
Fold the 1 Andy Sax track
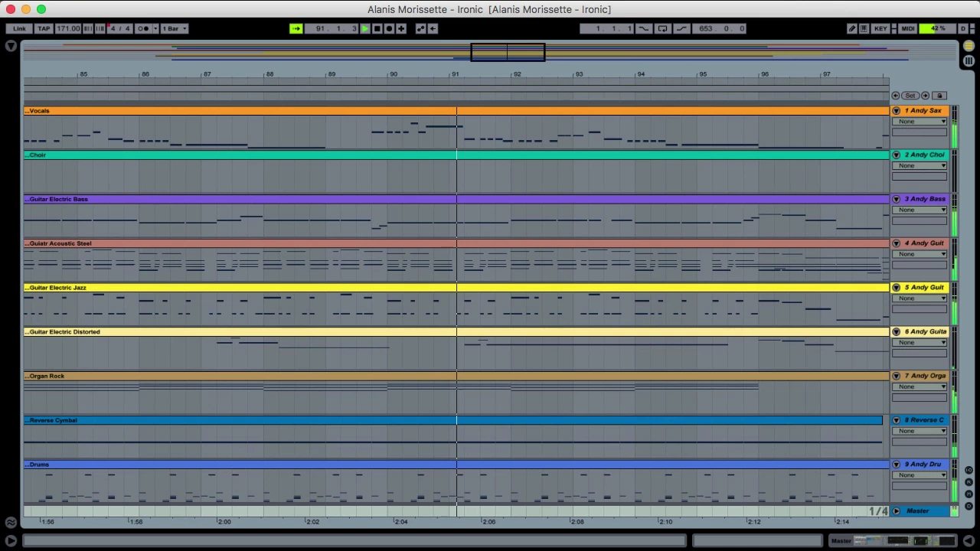(x=896, y=111)
